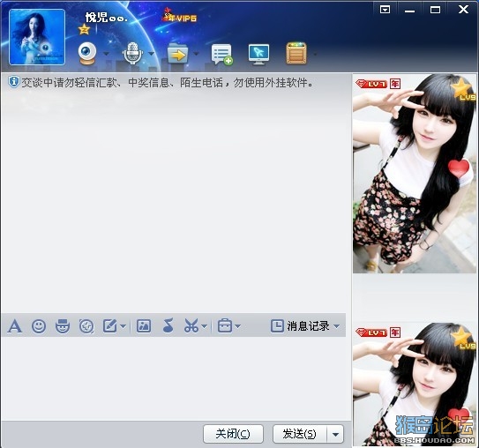Click the contact nickname 悦児

coord(106,18)
